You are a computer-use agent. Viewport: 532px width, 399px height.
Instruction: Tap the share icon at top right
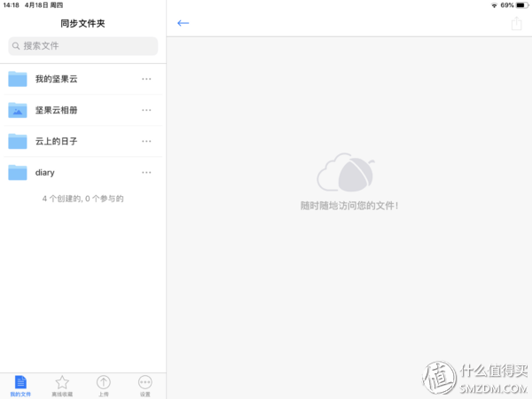pos(516,23)
